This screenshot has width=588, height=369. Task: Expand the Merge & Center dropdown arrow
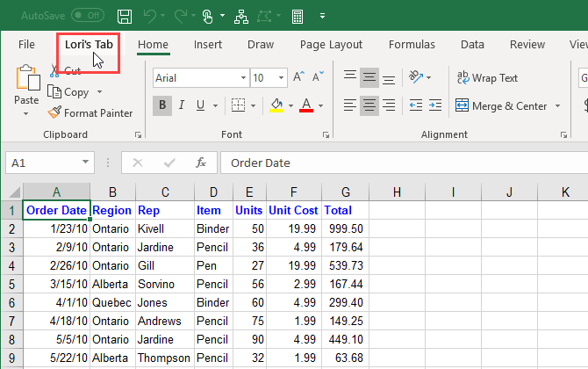556,106
